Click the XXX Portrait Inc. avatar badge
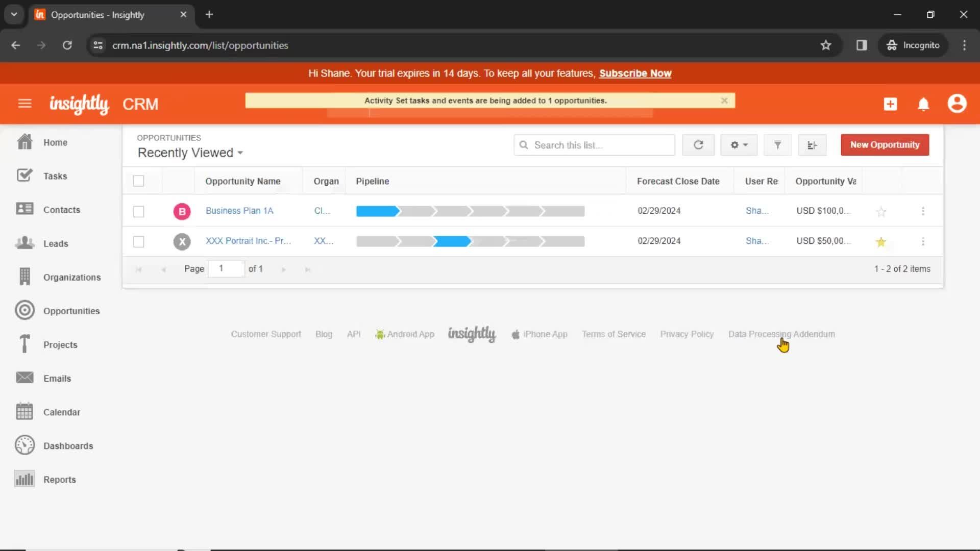Screen dimensions: 980x551 click(182, 241)
